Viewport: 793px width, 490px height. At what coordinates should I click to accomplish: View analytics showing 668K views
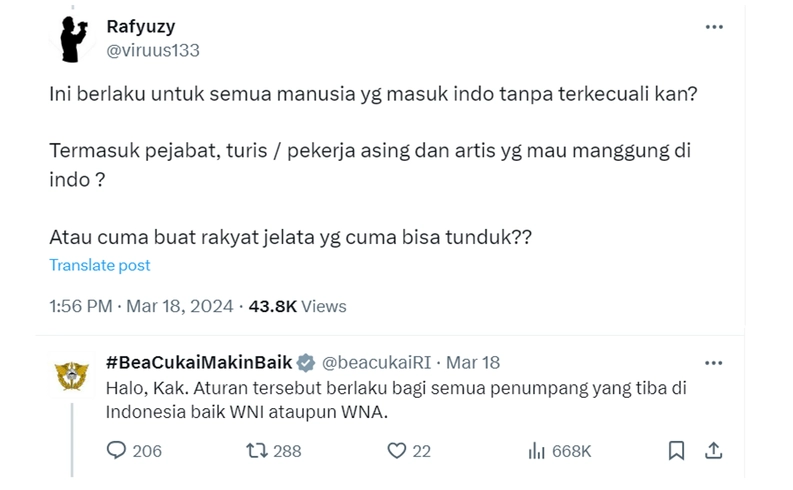click(537, 451)
